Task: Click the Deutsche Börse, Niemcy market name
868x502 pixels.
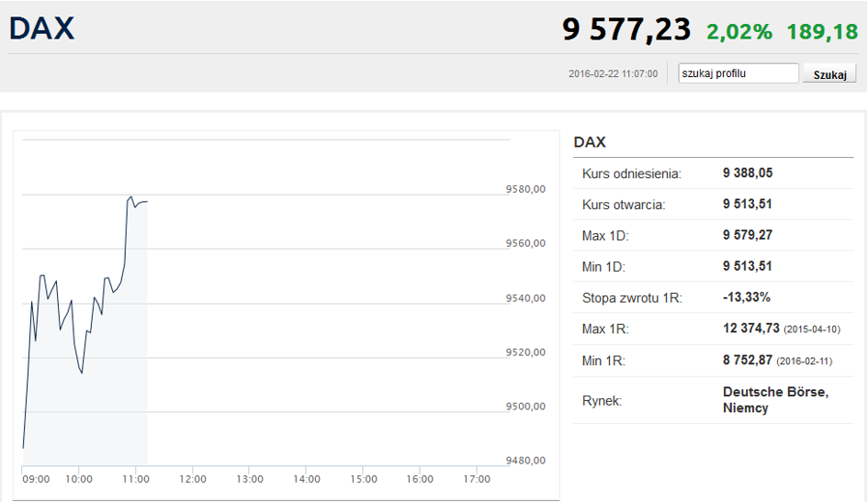Action: pyautogui.click(x=775, y=400)
